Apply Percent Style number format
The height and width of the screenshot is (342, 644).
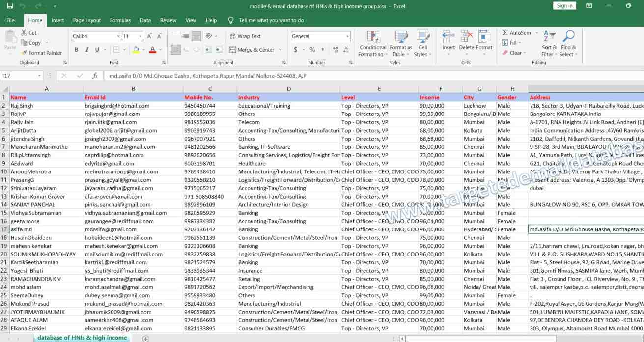[x=311, y=49]
